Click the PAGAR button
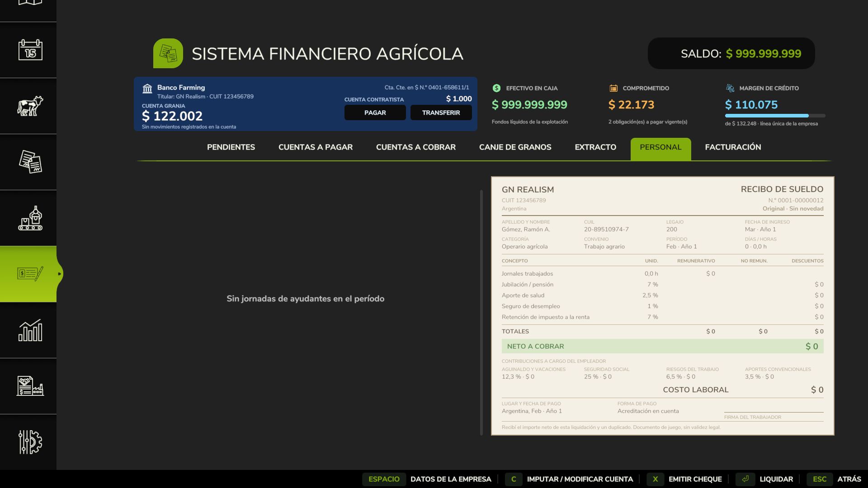This screenshot has width=868, height=488. (375, 113)
